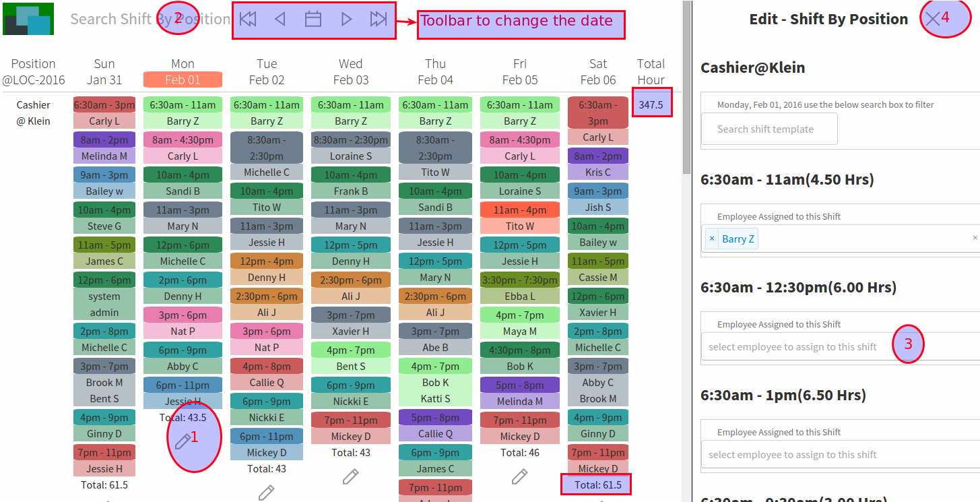This screenshot has width=980, height=502.
Task: Remove Barry Z tag from assigned shift
Action: click(x=712, y=239)
